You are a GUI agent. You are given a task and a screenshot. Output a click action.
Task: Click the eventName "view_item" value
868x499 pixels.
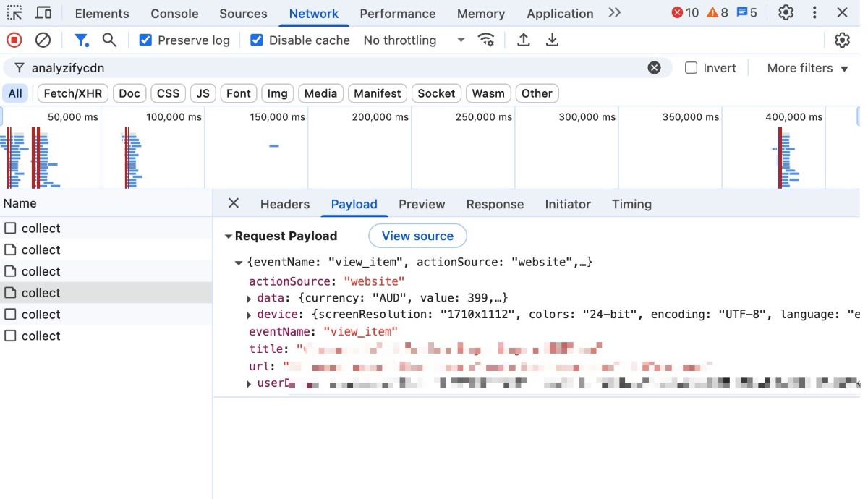[x=360, y=332]
